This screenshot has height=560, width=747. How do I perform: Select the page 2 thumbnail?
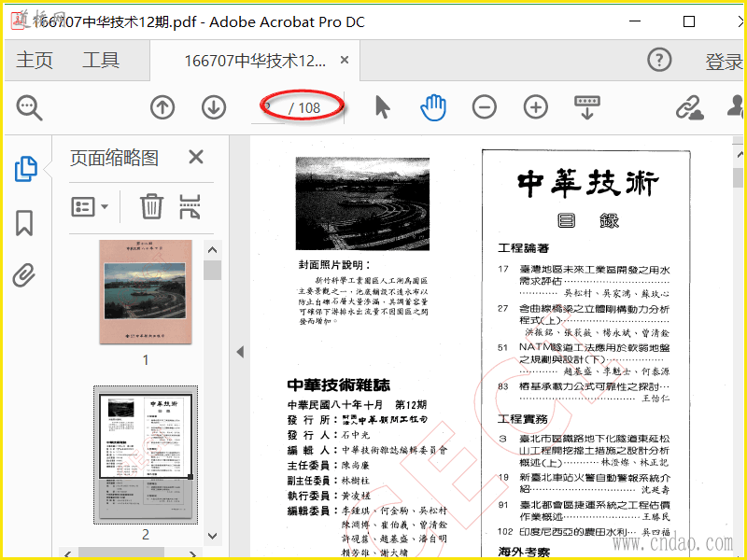[x=146, y=455]
